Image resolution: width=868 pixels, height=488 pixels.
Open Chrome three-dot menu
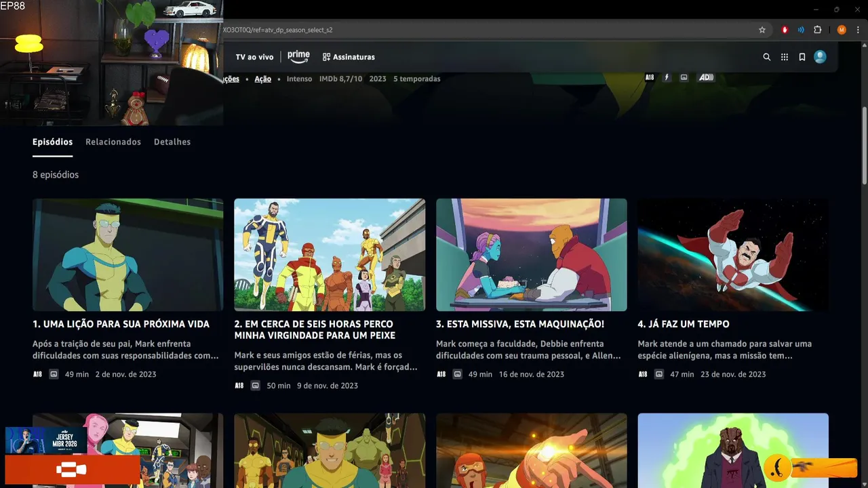(x=858, y=30)
